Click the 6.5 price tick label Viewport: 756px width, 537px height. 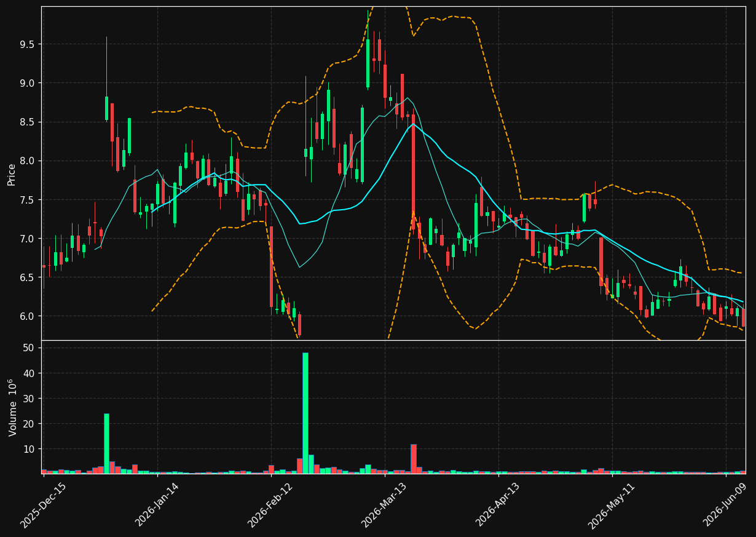(x=28, y=277)
